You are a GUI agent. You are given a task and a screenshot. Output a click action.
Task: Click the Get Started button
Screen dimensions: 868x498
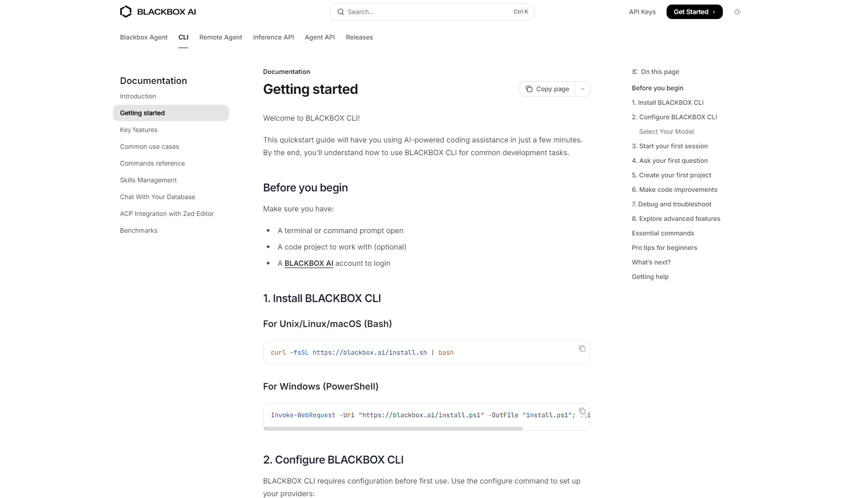point(694,12)
